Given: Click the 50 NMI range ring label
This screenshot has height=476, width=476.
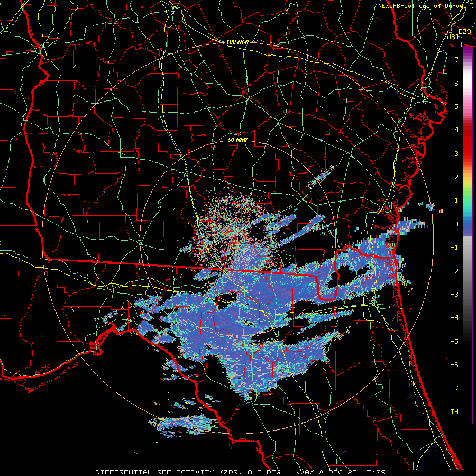Looking at the screenshot, I should [x=237, y=140].
